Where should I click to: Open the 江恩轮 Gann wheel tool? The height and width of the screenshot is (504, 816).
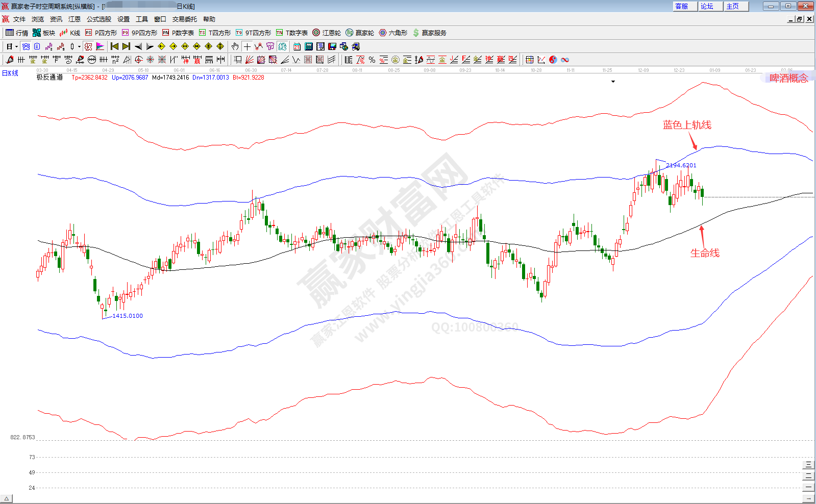(x=327, y=33)
